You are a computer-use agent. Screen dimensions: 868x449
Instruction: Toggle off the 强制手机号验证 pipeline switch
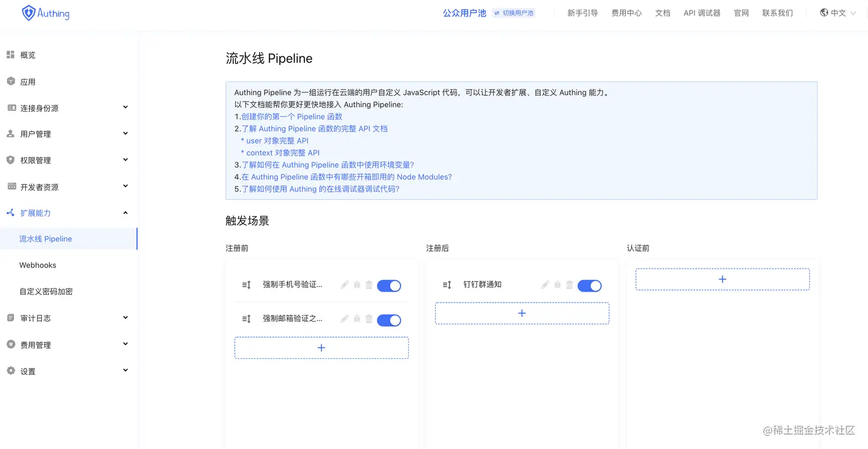389,285
